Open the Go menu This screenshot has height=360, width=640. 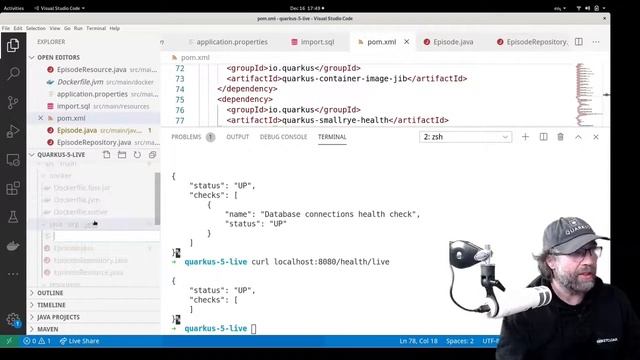tap(67, 28)
